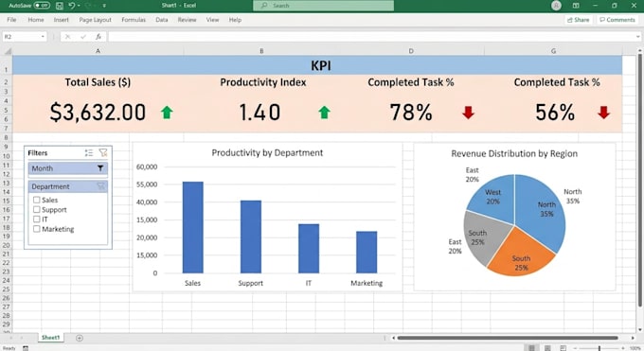Open the View tab
644x351 pixels.
tap(212, 20)
